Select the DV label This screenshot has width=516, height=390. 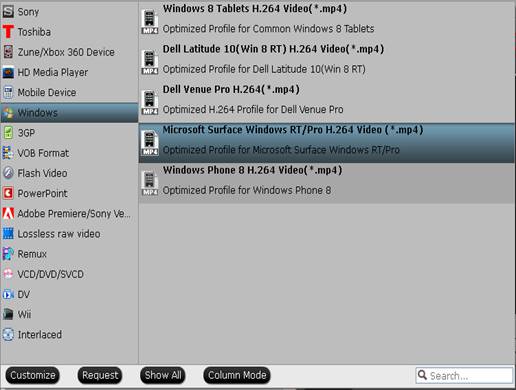coord(24,294)
